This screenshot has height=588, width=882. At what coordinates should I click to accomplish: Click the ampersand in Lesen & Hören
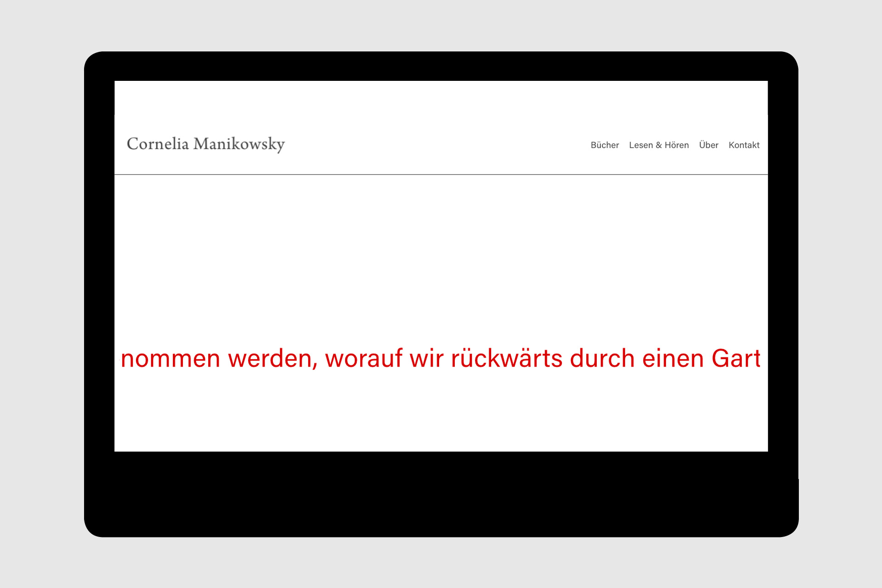click(659, 145)
